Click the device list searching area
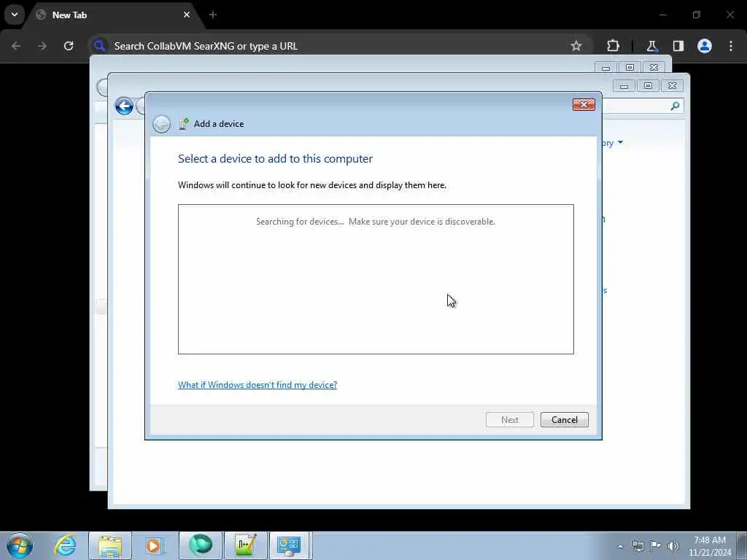This screenshot has width=747, height=560. [x=376, y=279]
